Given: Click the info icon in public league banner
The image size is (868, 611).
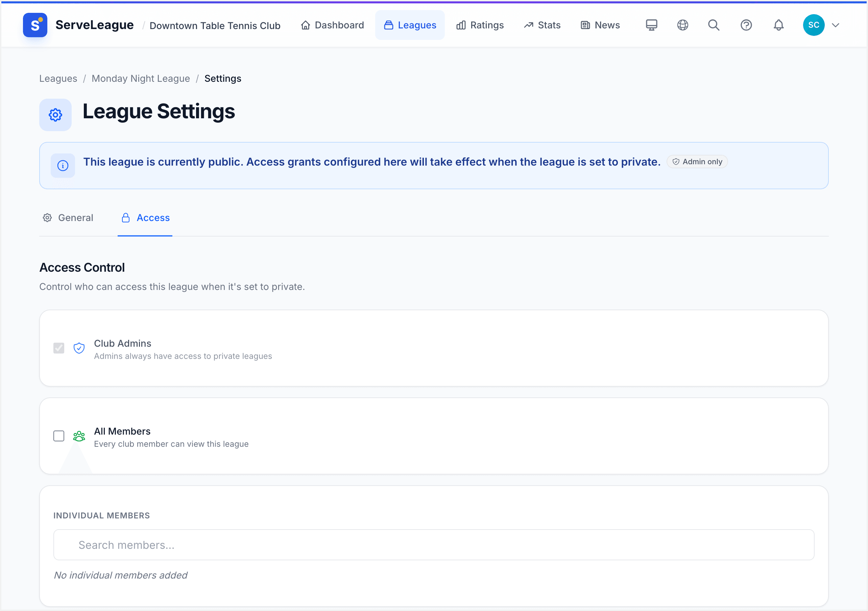Looking at the screenshot, I should 63,166.
